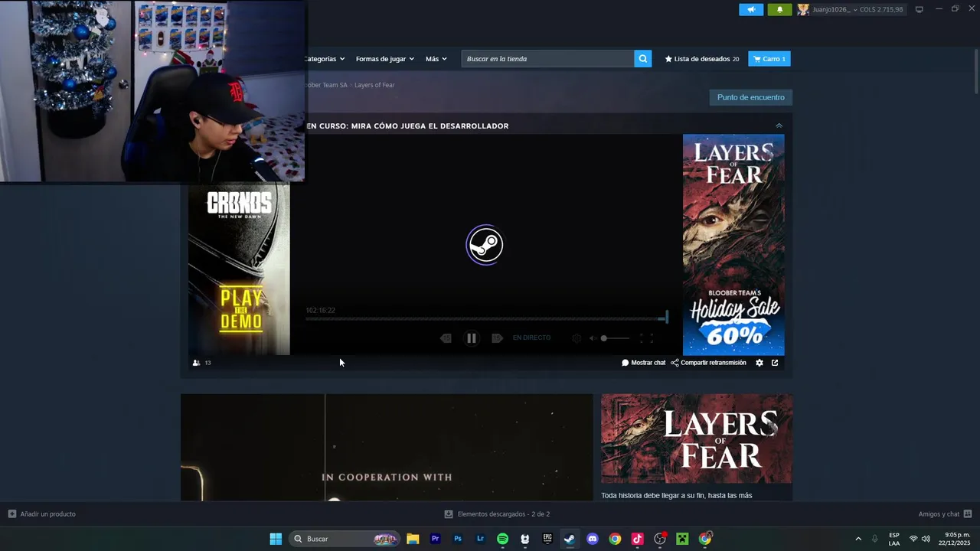This screenshot has width=980, height=551.
Task: Open the green notifications bell
Action: pyautogui.click(x=779, y=9)
